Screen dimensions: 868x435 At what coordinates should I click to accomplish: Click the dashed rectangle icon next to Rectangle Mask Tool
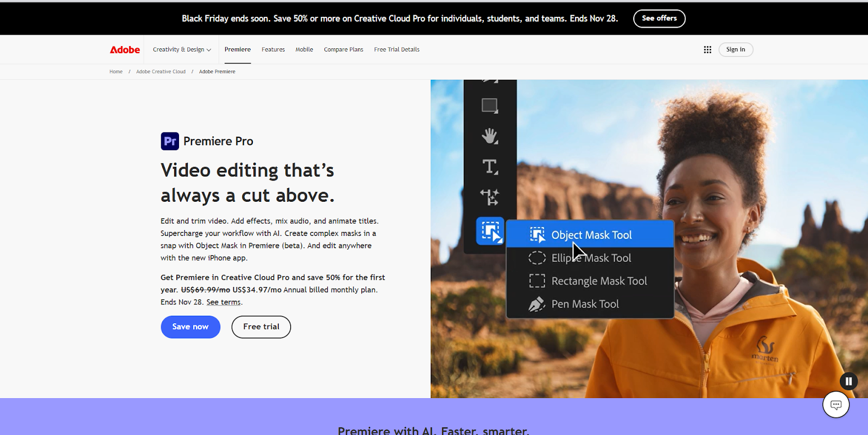point(537,281)
